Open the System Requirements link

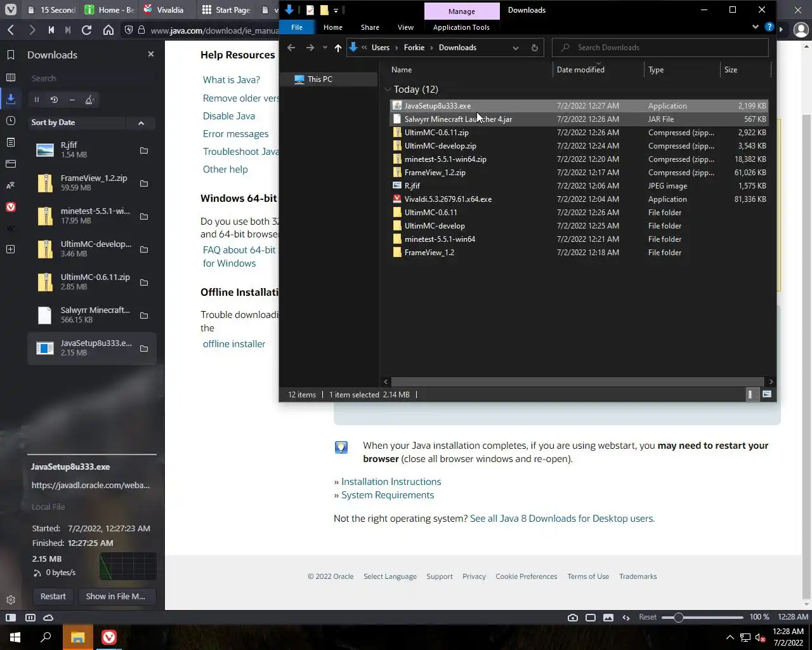[388, 495]
